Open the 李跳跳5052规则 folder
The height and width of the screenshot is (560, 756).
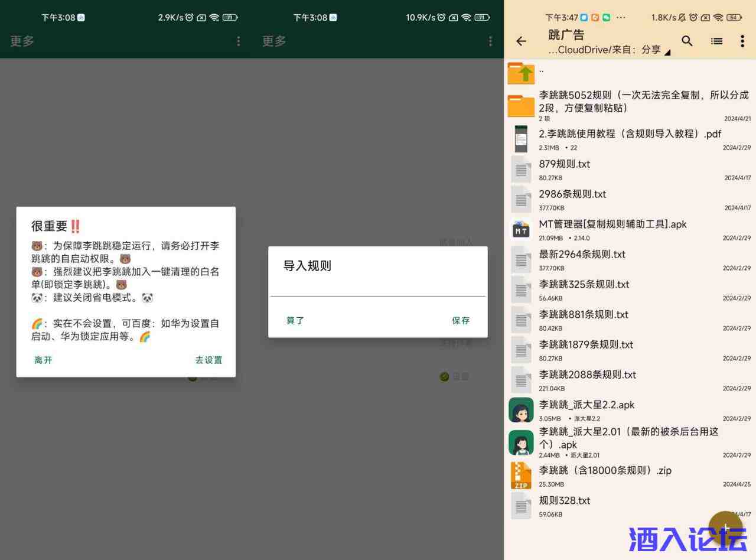point(643,101)
